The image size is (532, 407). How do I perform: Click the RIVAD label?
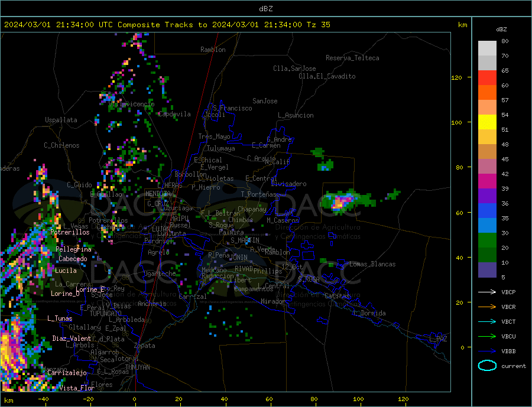244,269
